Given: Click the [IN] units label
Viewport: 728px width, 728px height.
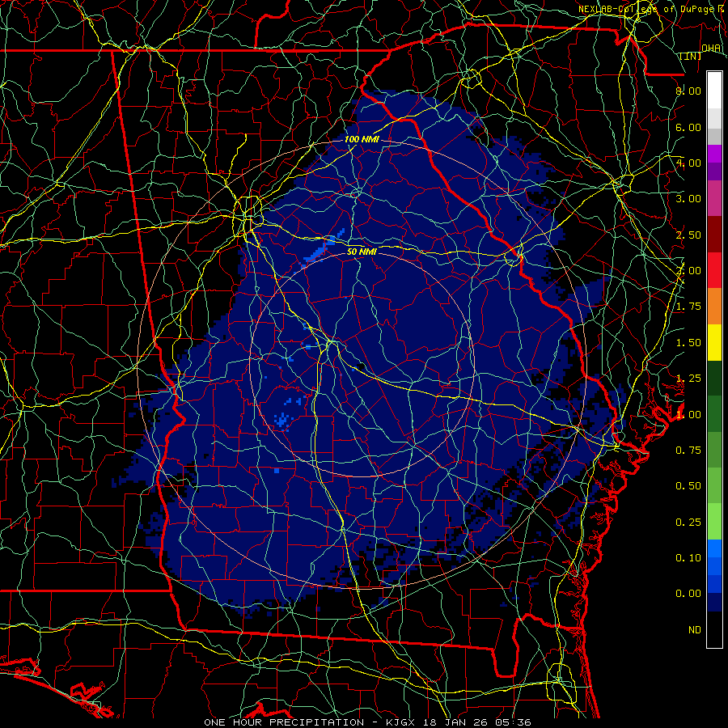Looking at the screenshot, I should pos(691,56).
